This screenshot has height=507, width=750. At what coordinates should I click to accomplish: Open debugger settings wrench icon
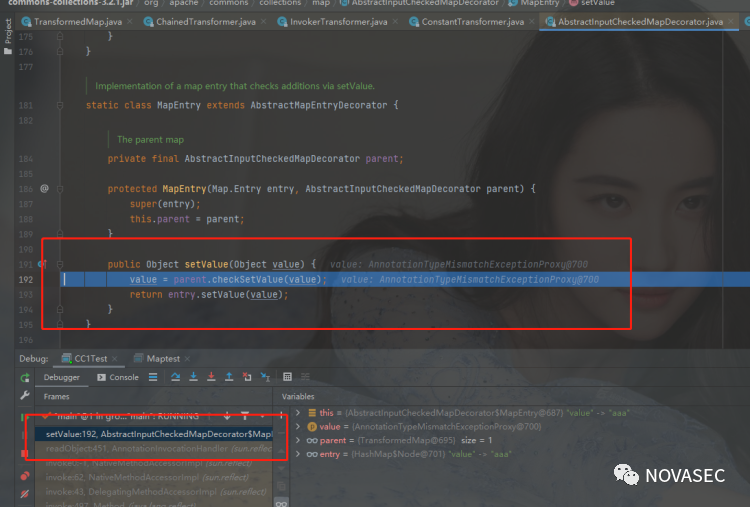pos(25,396)
